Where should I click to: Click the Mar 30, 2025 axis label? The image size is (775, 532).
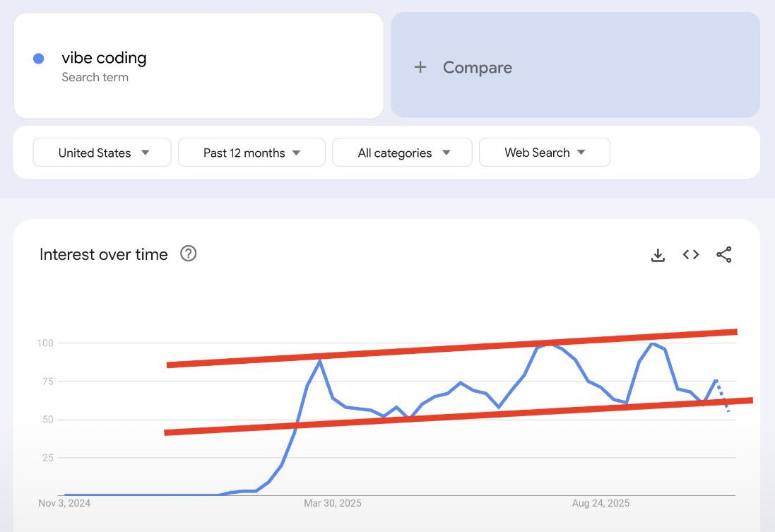coord(333,503)
